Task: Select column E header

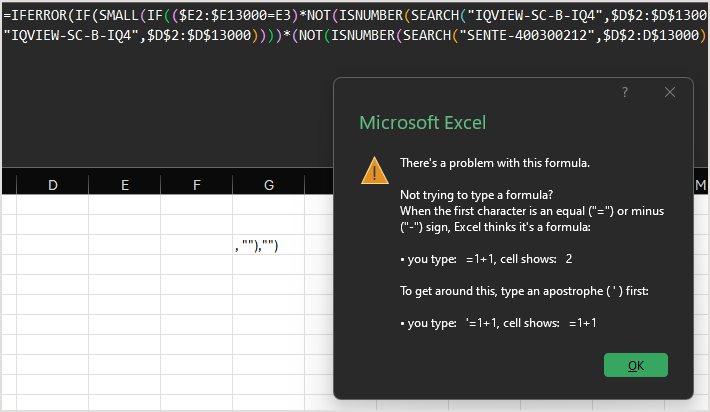Action: [x=125, y=185]
